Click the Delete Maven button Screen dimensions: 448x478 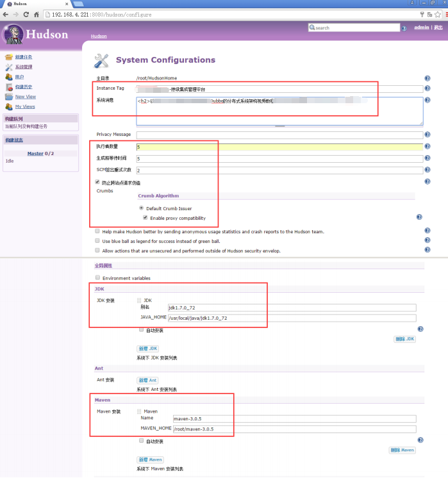point(402,450)
